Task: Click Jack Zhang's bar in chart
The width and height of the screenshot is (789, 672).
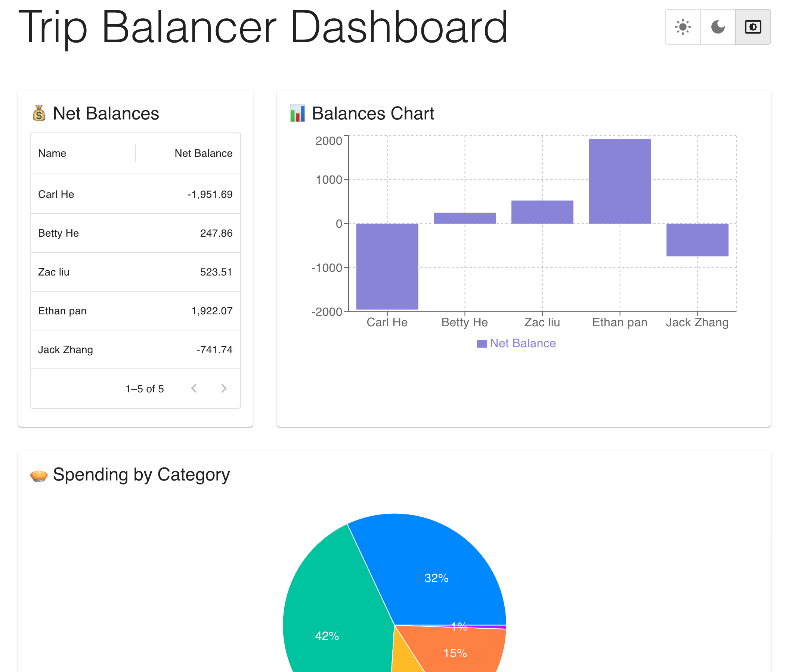Action: pos(697,240)
